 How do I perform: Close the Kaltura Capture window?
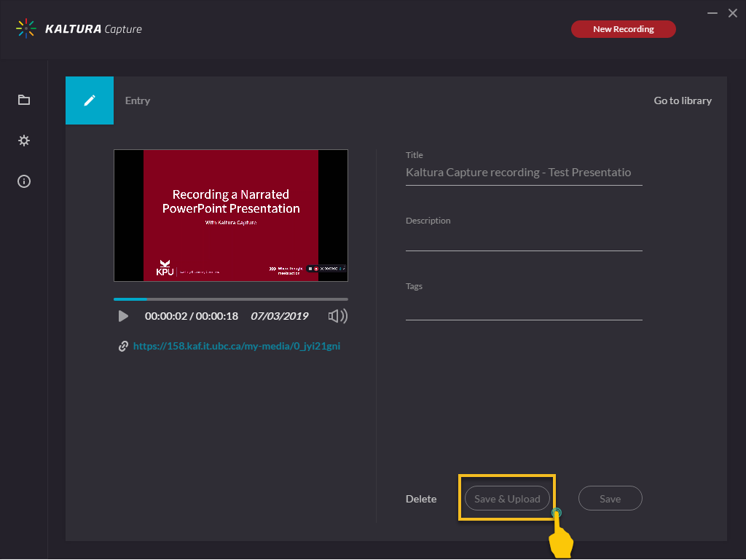733,13
